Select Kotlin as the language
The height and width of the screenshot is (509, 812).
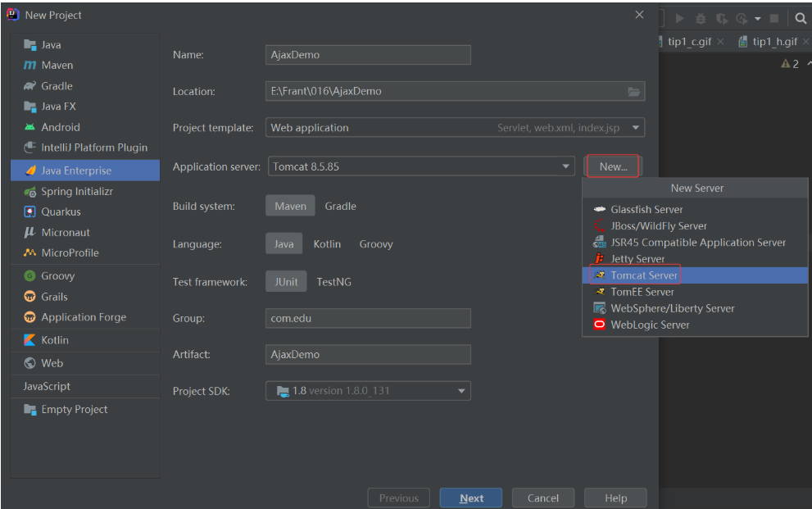327,244
